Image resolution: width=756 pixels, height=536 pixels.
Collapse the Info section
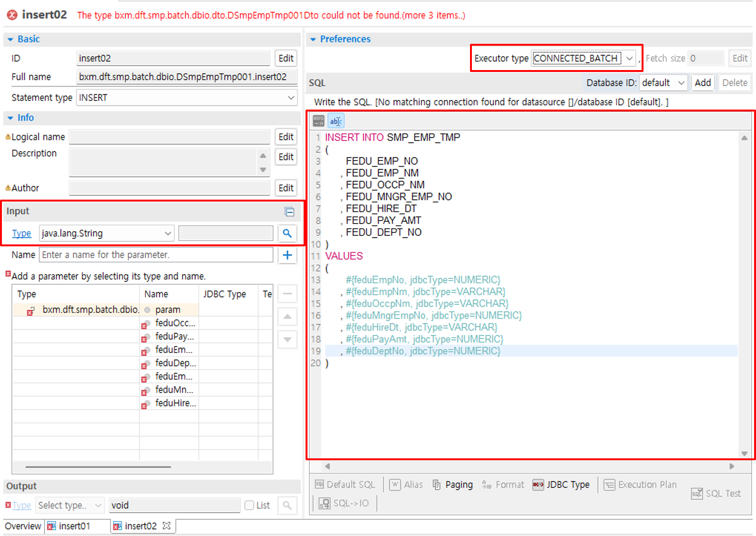[10, 118]
